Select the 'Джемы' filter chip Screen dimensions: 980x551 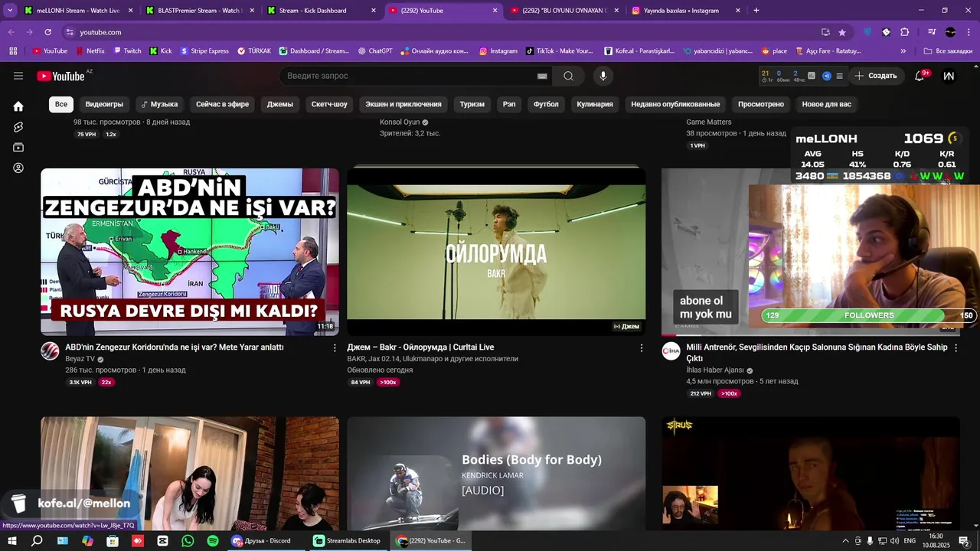280,104
